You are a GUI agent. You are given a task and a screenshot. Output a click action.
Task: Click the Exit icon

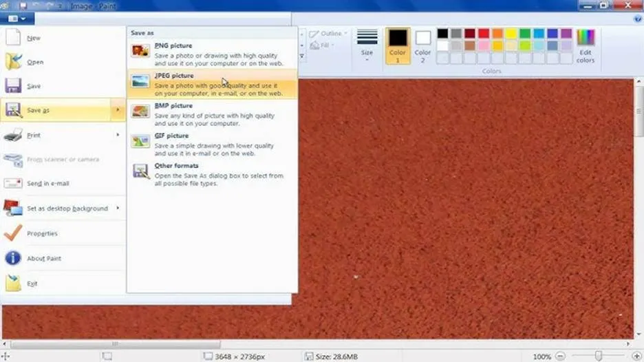coord(13,283)
